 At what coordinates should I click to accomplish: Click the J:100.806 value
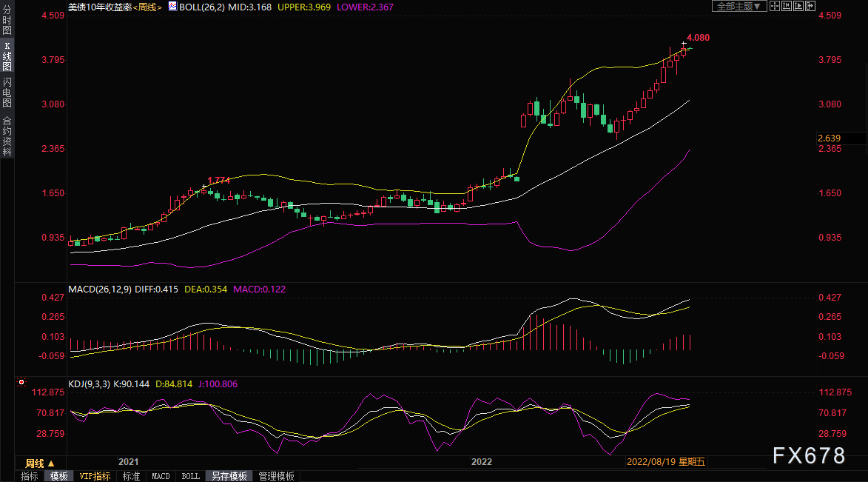218,384
